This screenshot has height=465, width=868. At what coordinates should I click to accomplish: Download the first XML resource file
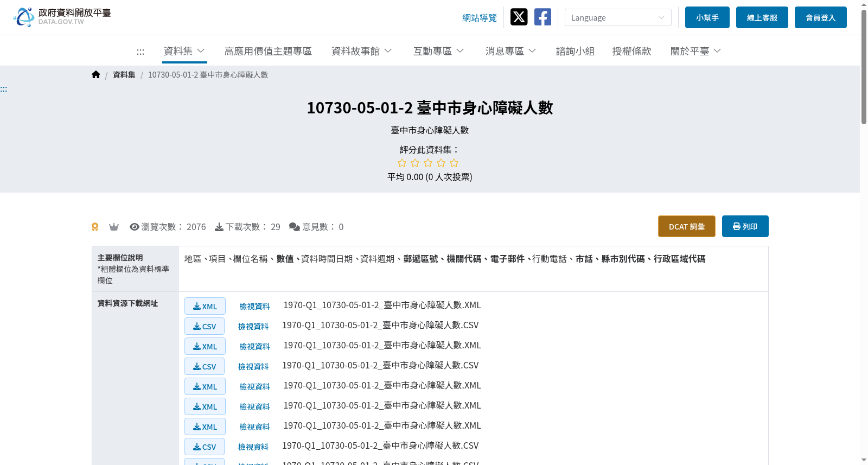coord(205,306)
